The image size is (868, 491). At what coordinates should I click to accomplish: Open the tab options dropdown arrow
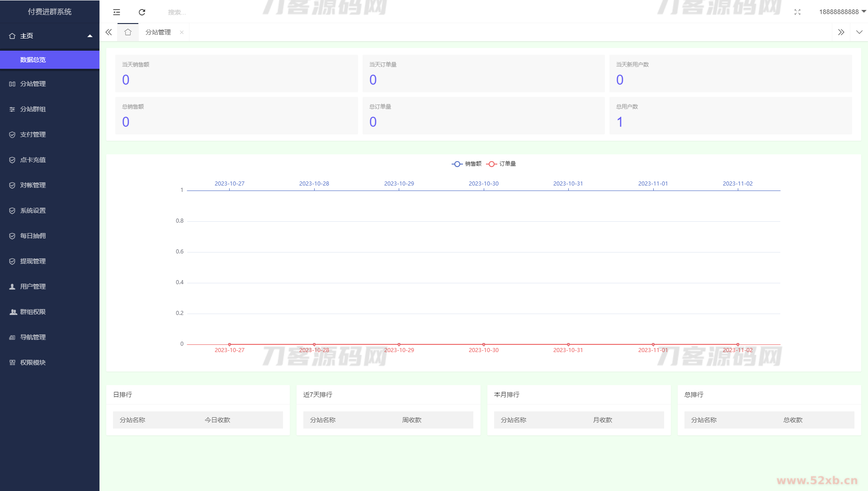859,32
